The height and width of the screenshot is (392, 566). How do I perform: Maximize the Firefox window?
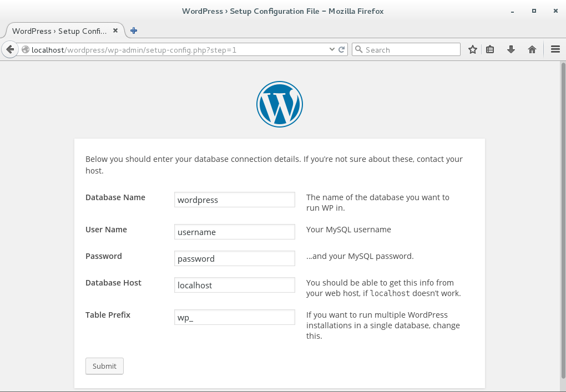pyautogui.click(x=534, y=11)
